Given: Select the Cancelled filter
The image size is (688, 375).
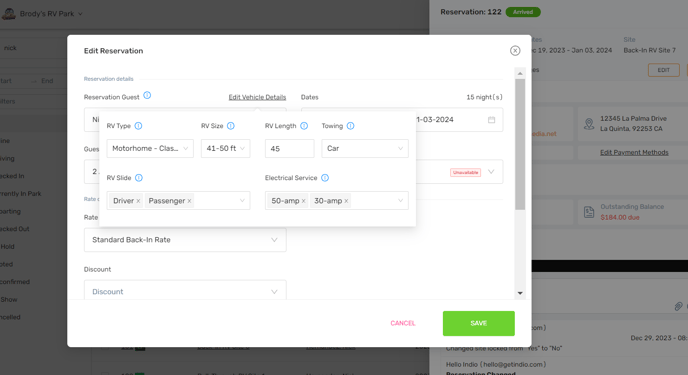Looking at the screenshot, I should click(11, 317).
